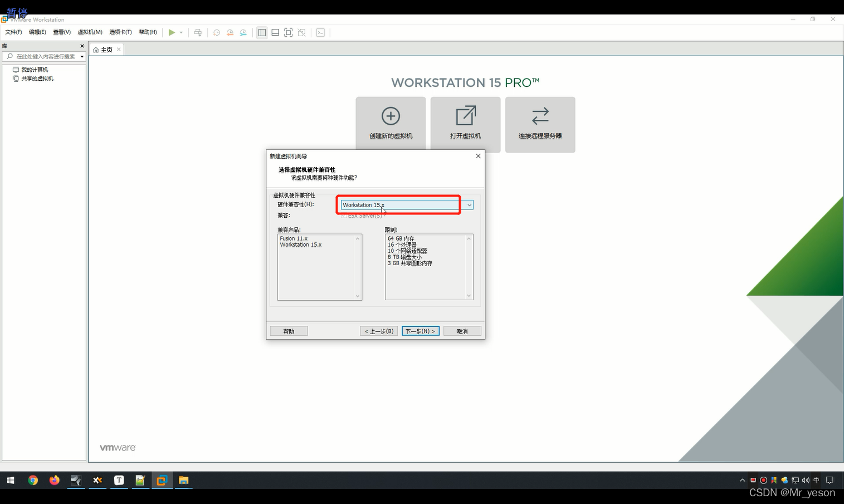Click the ESX Server compatibility checkbox
This screenshot has width=844, height=504.
pyautogui.click(x=344, y=216)
